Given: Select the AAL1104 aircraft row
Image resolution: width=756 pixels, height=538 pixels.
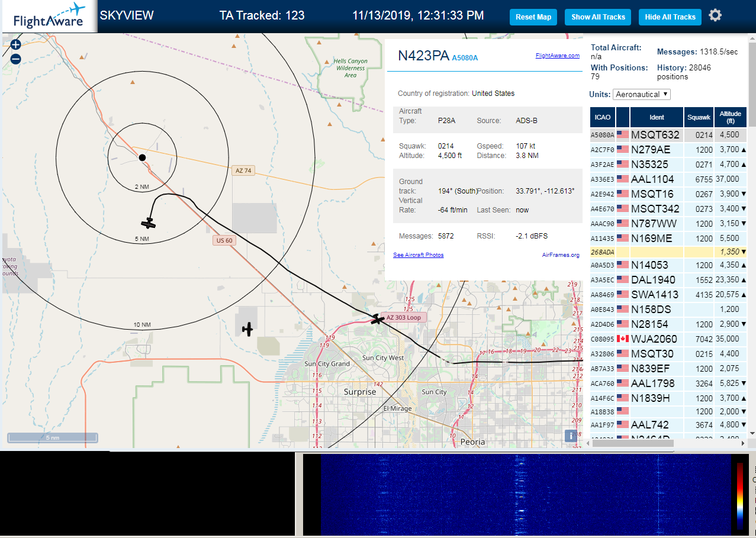Looking at the screenshot, I should pos(669,179).
